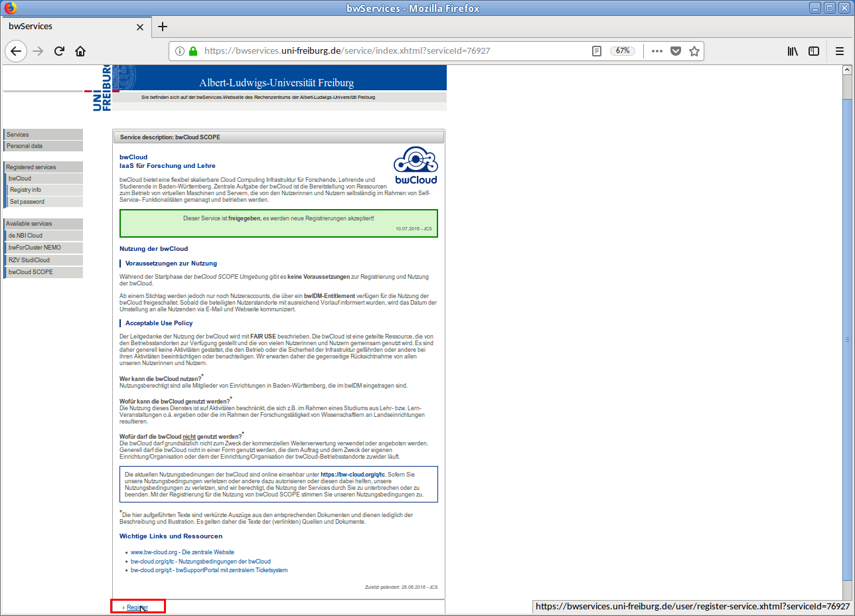The height and width of the screenshot is (616, 855).
Task: Click the Firefox back arrow button
Action: (x=16, y=51)
